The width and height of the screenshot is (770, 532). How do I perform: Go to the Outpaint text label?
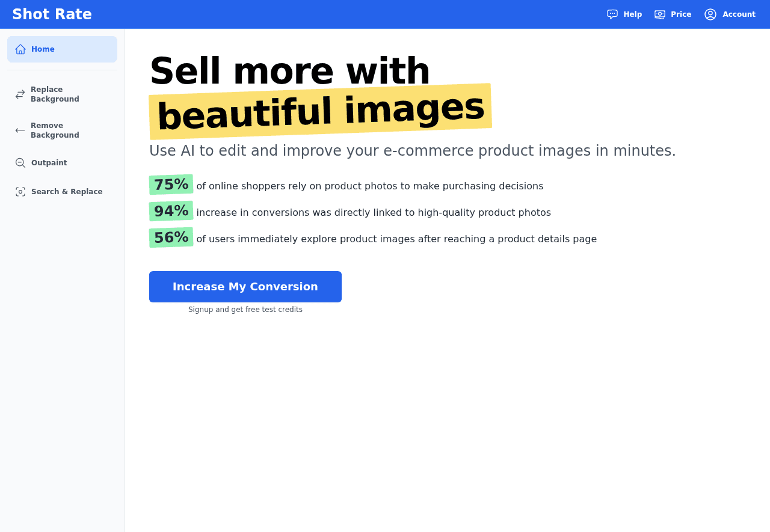(49, 163)
